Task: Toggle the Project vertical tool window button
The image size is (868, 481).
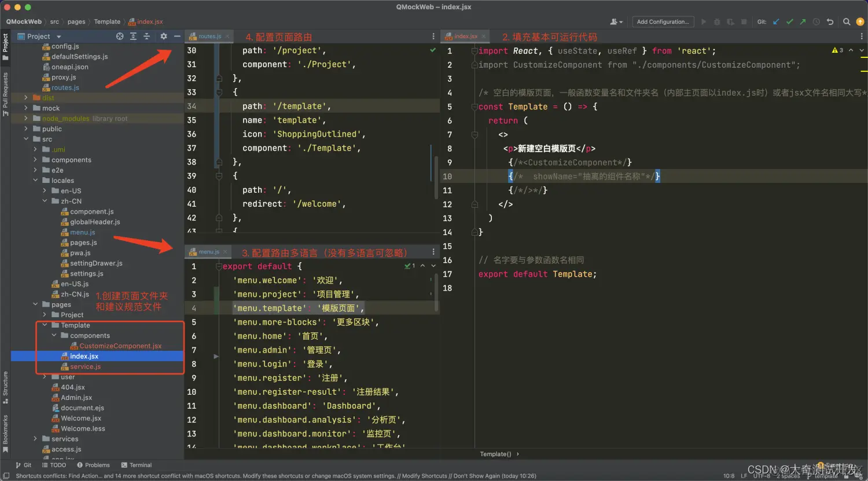Action: (x=5, y=46)
